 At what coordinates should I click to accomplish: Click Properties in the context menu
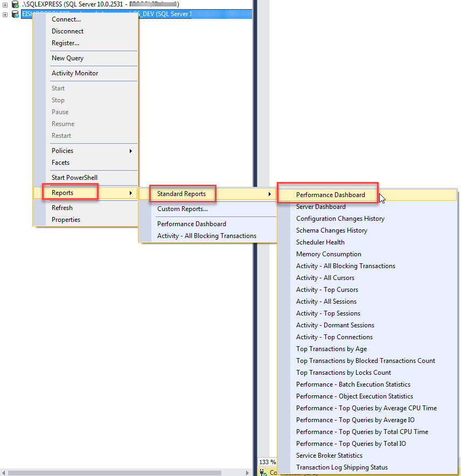coord(66,220)
